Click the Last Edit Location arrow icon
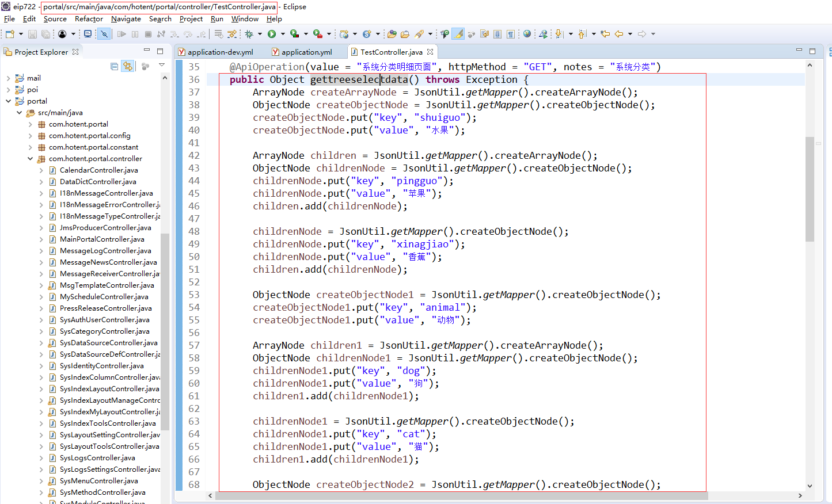 point(605,35)
